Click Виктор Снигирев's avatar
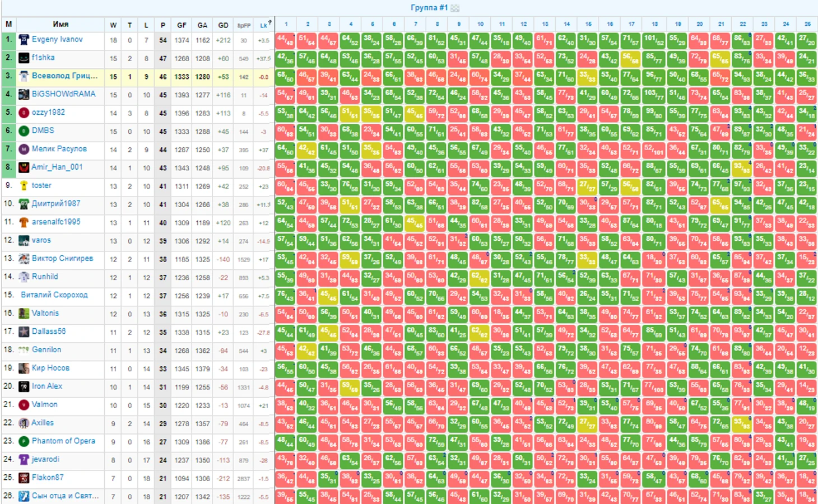Screen dimensions: 818x504 click(x=24, y=259)
